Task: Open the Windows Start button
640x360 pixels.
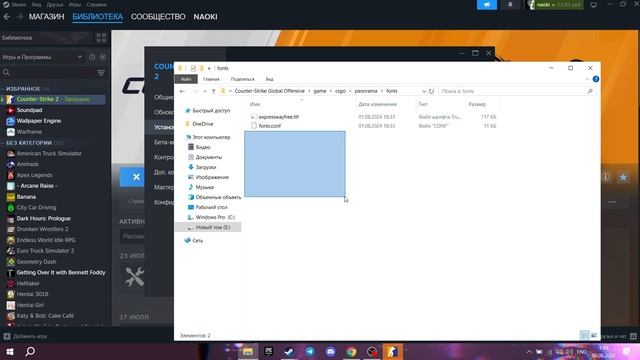Action: 9,351
